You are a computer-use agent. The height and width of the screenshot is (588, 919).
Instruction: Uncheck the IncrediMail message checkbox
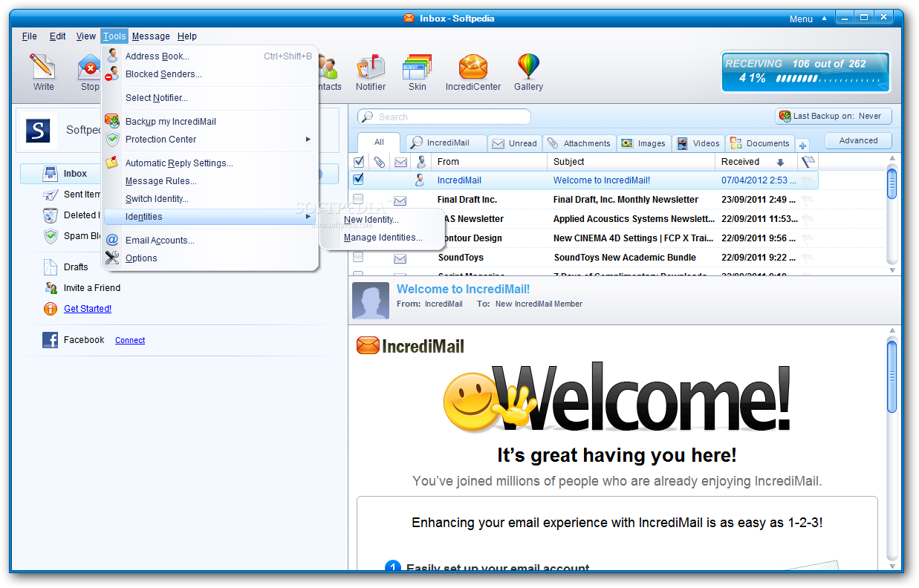pos(358,179)
